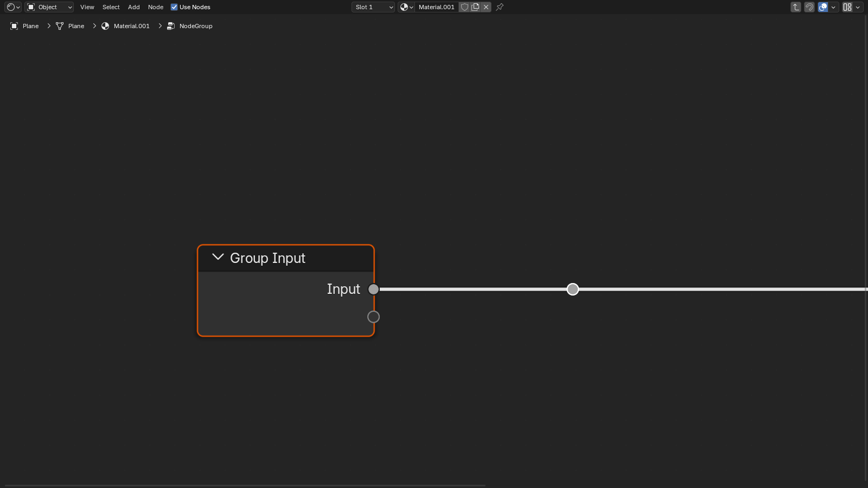Viewport: 868px width, 488px height.
Task: Open the Slot 1 dropdown
Action: [373, 7]
